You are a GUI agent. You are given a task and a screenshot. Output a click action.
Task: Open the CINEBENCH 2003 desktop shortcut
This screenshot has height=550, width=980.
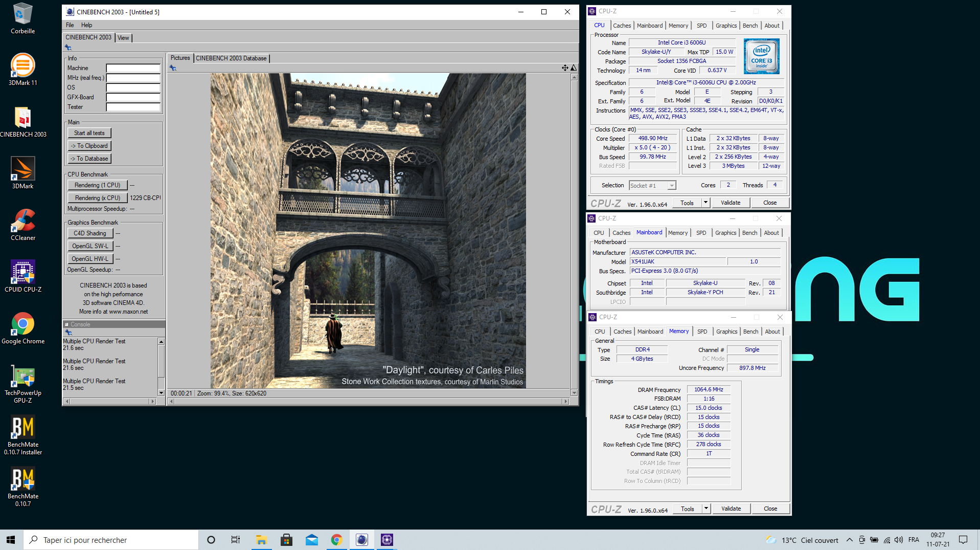(x=22, y=122)
